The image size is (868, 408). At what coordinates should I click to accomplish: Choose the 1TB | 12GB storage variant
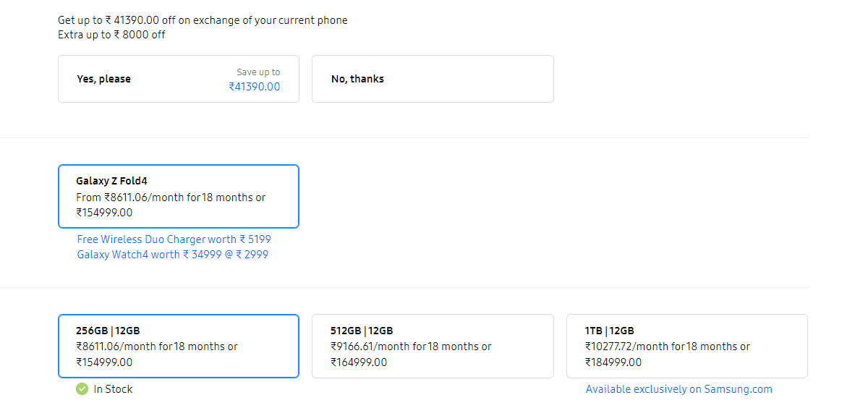tap(686, 346)
